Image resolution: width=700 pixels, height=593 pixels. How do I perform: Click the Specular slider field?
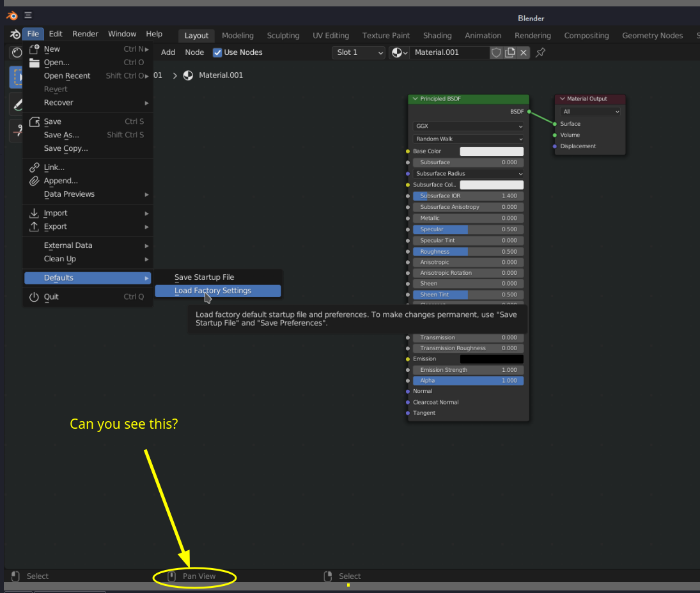[468, 229]
